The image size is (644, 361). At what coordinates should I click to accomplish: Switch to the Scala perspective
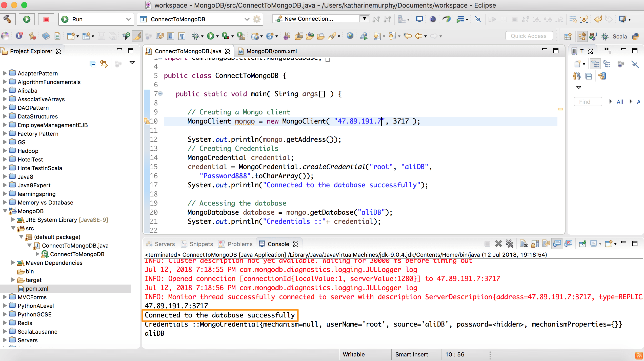click(620, 36)
